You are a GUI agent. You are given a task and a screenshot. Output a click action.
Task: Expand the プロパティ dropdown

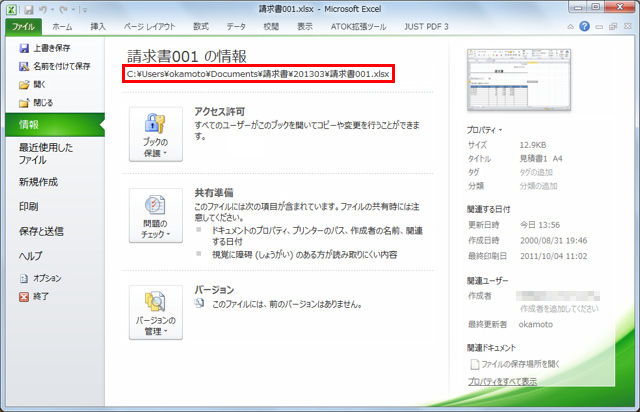(484, 130)
